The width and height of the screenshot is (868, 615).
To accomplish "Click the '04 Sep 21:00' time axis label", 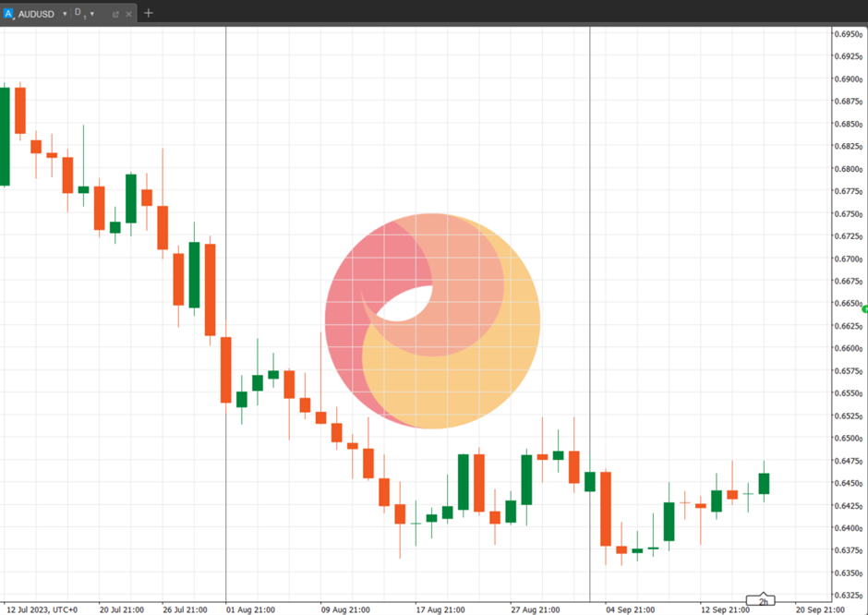I will coord(631,609).
